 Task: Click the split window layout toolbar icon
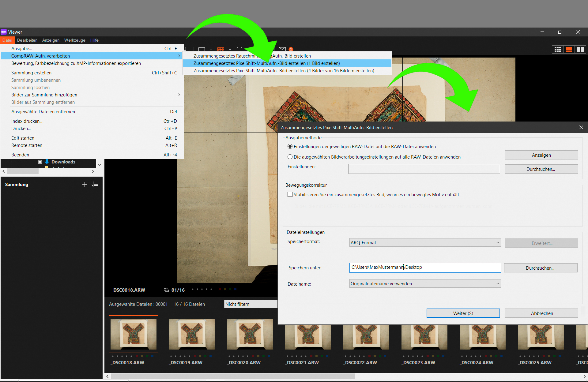[x=202, y=49]
